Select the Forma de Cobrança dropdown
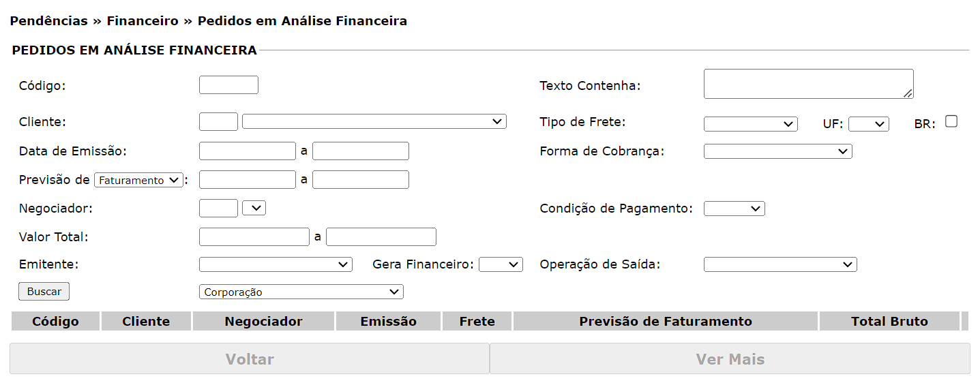980x383 pixels. coord(777,151)
